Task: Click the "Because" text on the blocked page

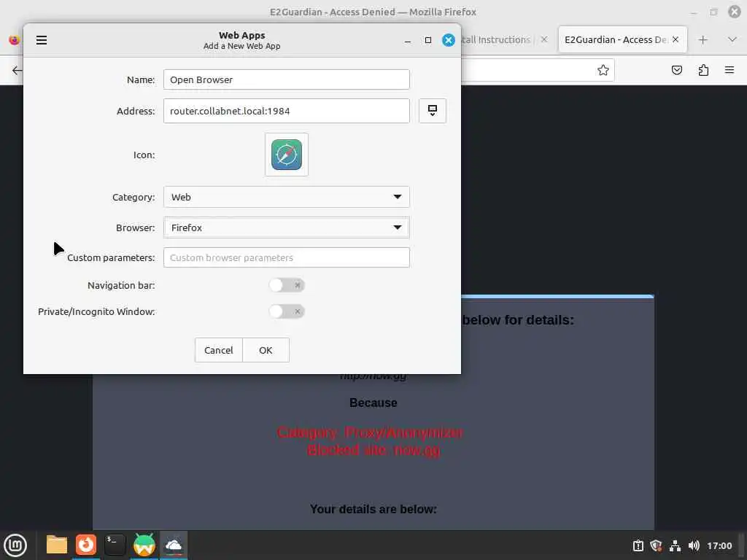Action: 373,402
